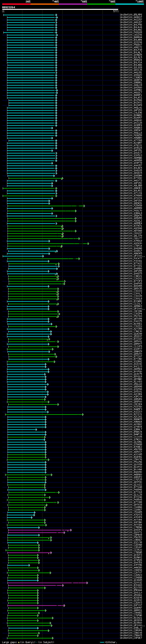Click the orange ~40% identity legend segment
The width and height of the screenshot is (146, 644).
pyautogui.click(x=45, y=4)
